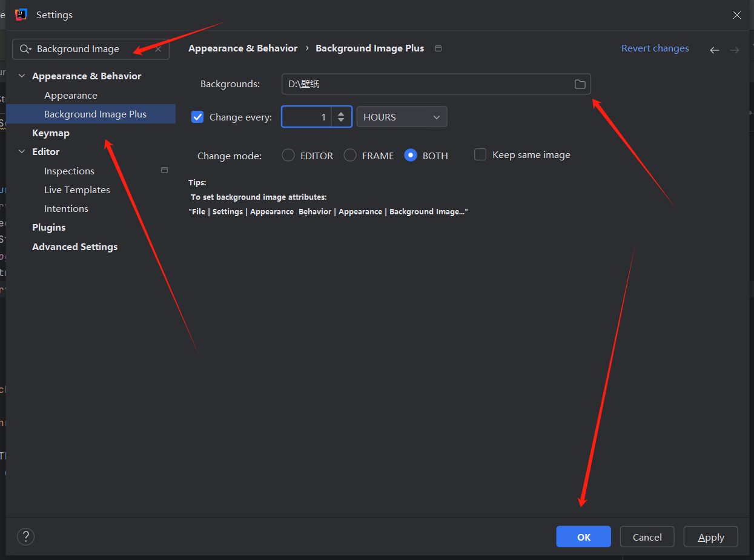
Task: Click Revert changes link
Action: [x=655, y=48]
